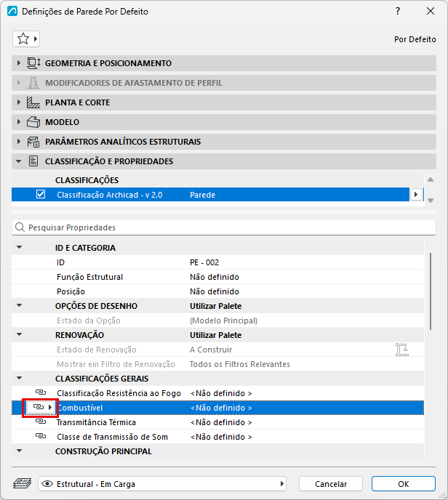Screen dimensions: 448x500
Task: Select the ID value PE - 002
Action: click(204, 262)
